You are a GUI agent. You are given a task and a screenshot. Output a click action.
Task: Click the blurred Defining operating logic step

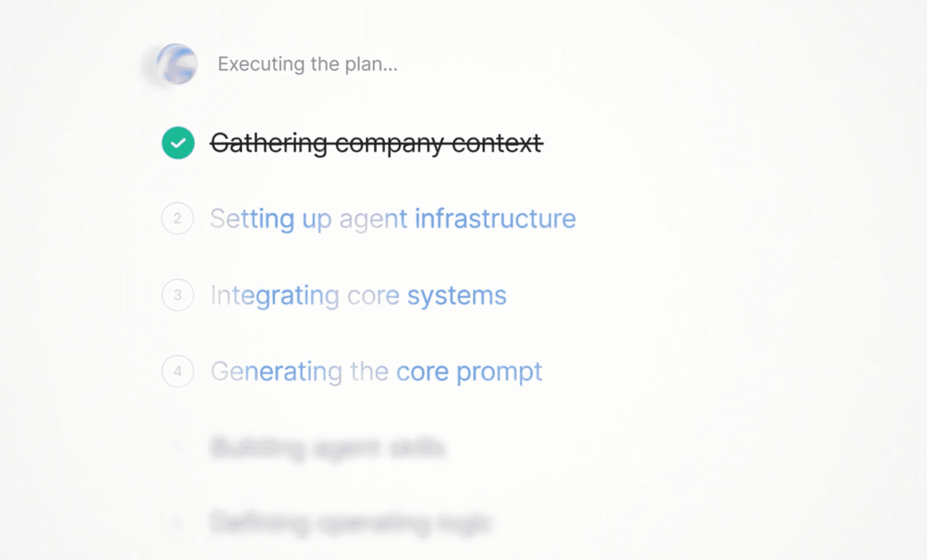(x=350, y=524)
